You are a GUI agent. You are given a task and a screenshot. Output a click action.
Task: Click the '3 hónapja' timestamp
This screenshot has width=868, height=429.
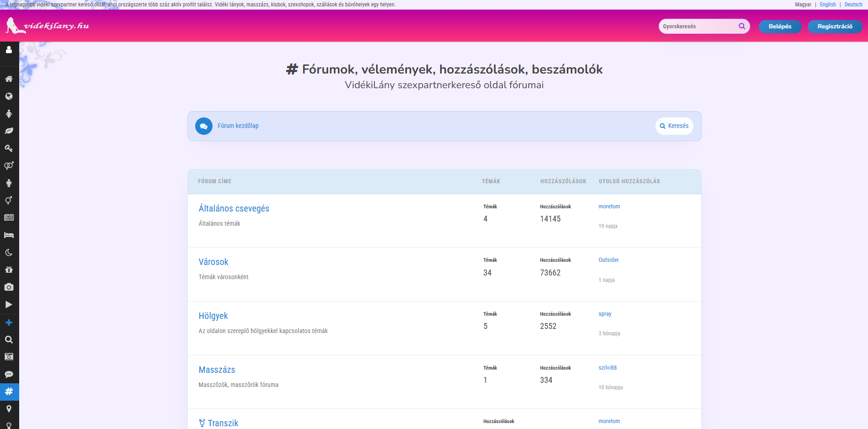[x=609, y=334]
